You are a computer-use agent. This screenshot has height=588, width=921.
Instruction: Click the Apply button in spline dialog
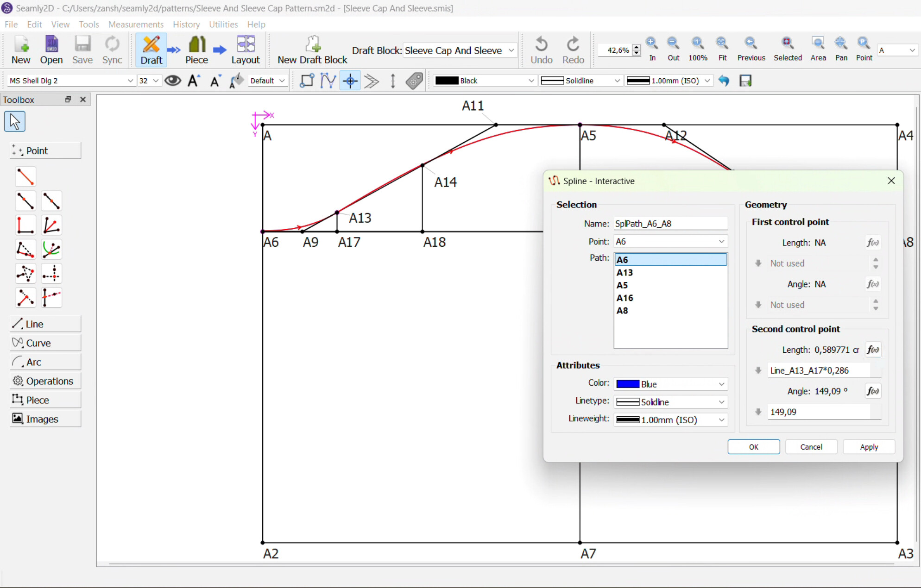tap(869, 447)
